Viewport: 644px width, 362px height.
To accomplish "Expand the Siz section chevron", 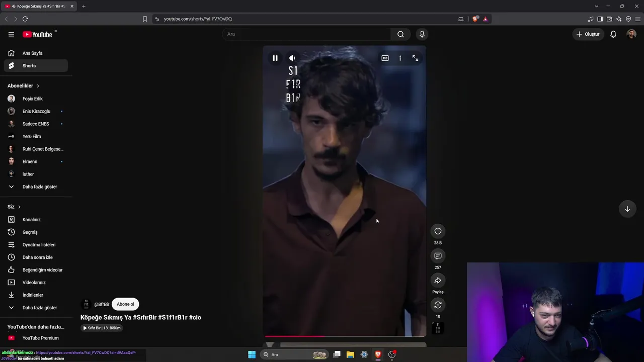I will pyautogui.click(x=20, y=207).
